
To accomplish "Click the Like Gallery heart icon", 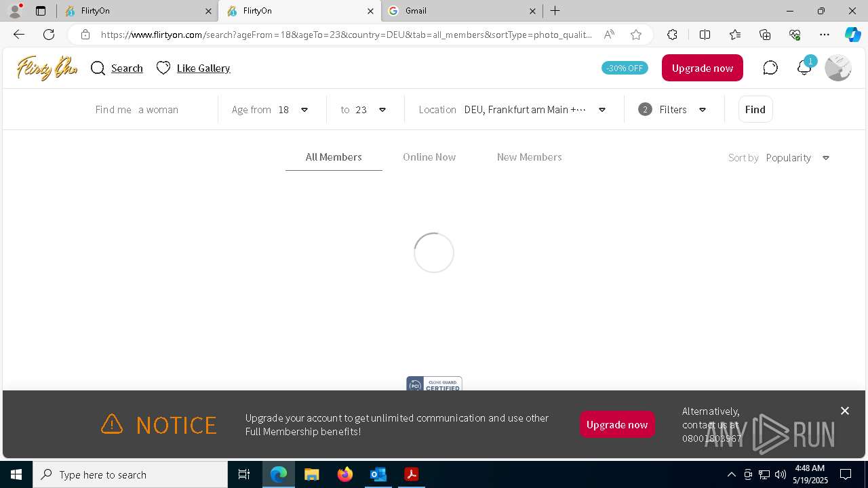I will pyautogui.click(x=163, y=68).
